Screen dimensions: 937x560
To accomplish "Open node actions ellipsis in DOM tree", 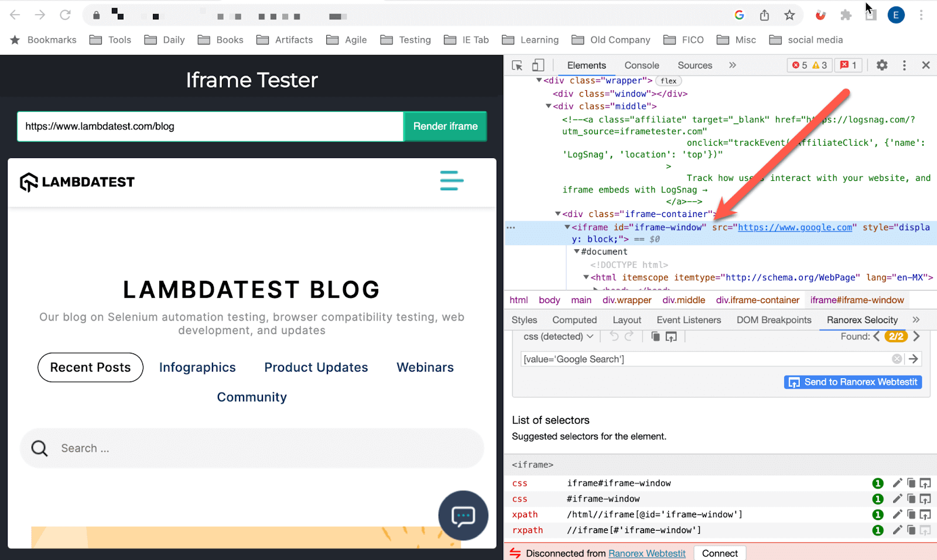I will [x=511, y=227].
